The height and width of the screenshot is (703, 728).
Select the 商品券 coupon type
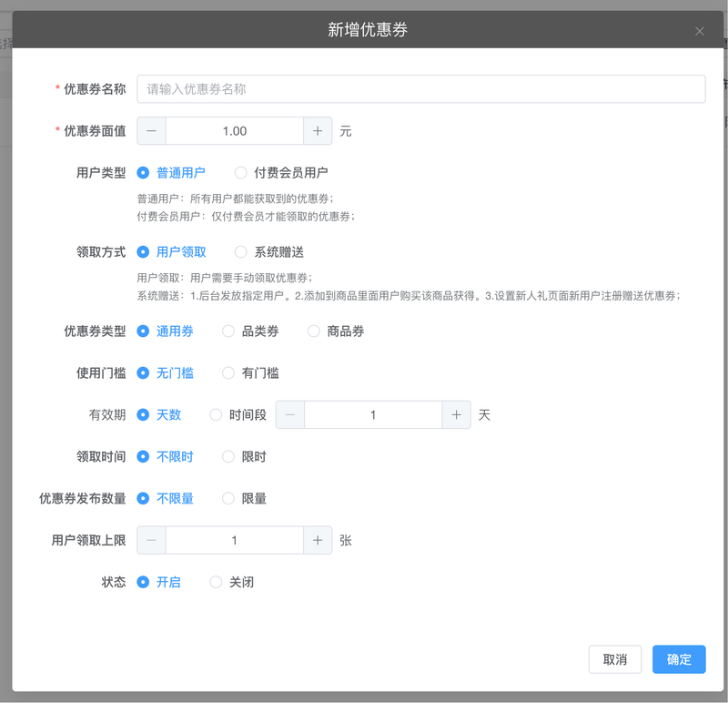336,331
